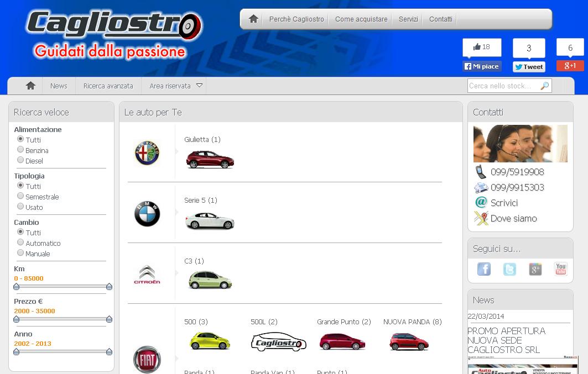Click the map icon beside Dove siamo
The height and width of the screenshot is (374, 588).
pos(481,218)
